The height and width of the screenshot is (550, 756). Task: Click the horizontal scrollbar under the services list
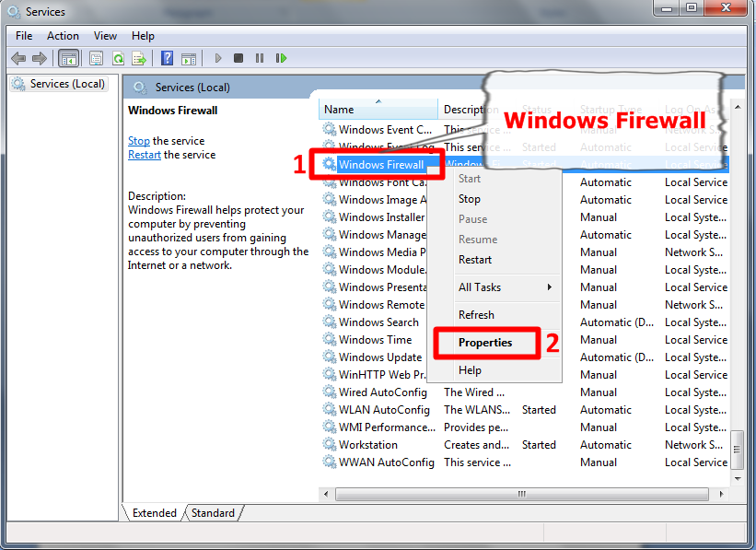tap(522, 495)
